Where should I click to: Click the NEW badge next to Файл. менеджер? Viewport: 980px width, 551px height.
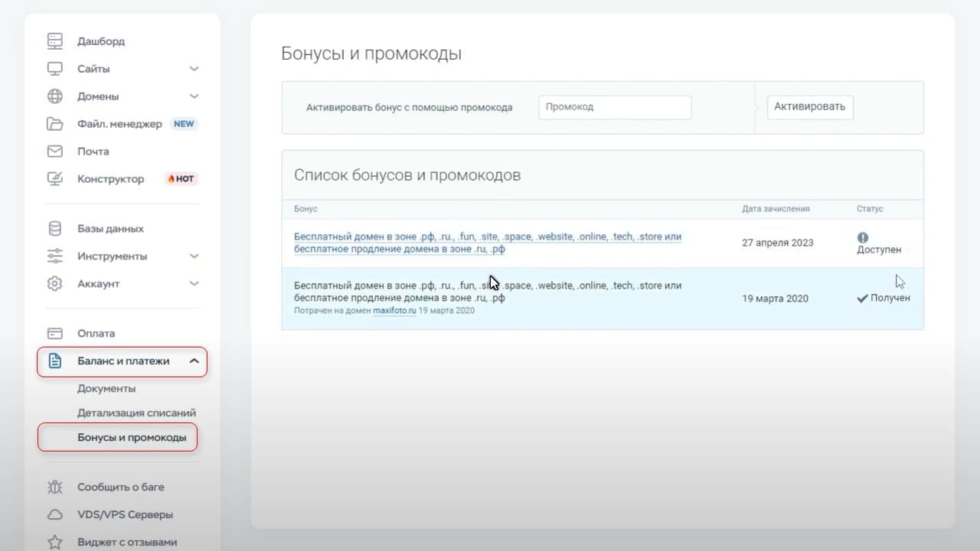tap(184, 124)
